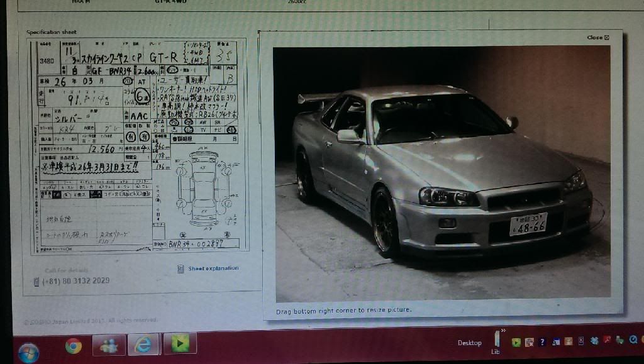Open the green play-arrow taskbar app

pyautogui.click(x=180, y=344)
